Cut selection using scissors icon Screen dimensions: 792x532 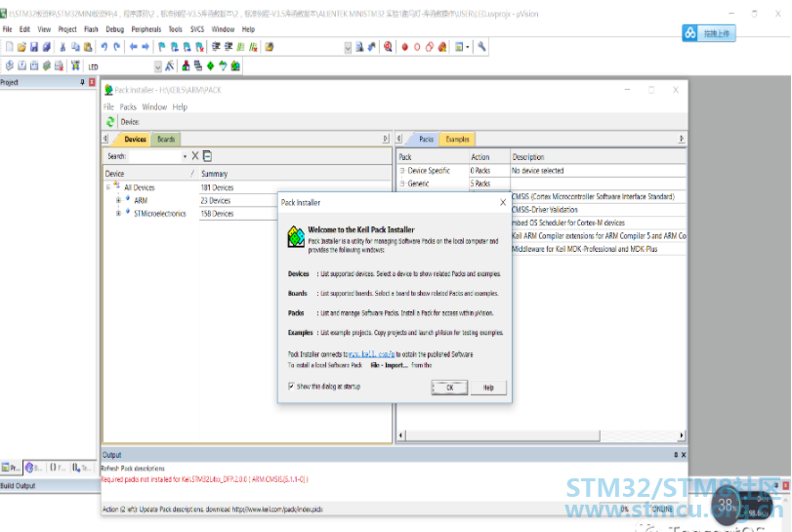pos(63,47)
